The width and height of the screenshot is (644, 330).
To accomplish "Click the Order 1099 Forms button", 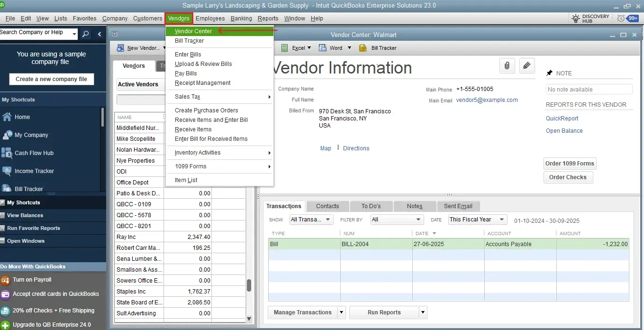I will (x=570, y=163).
